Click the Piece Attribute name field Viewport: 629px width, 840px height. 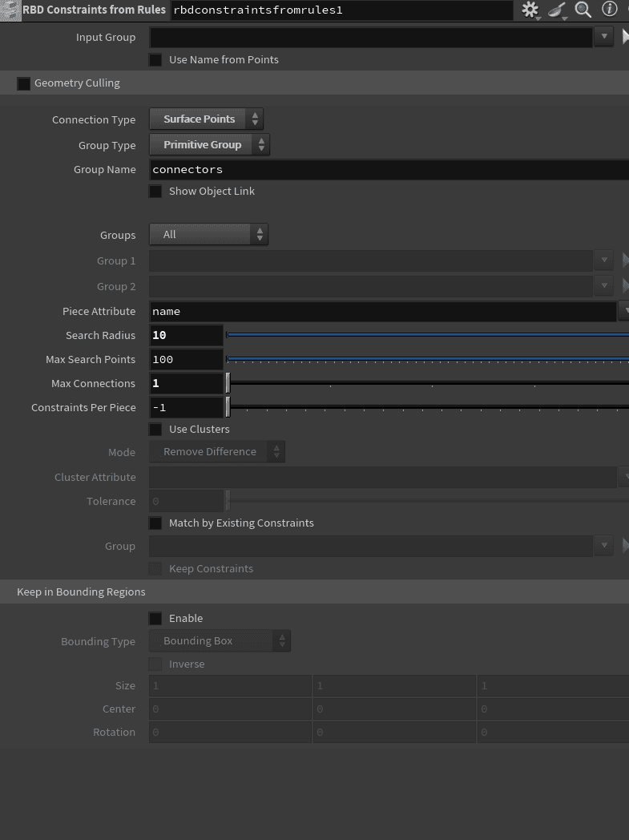383,311
